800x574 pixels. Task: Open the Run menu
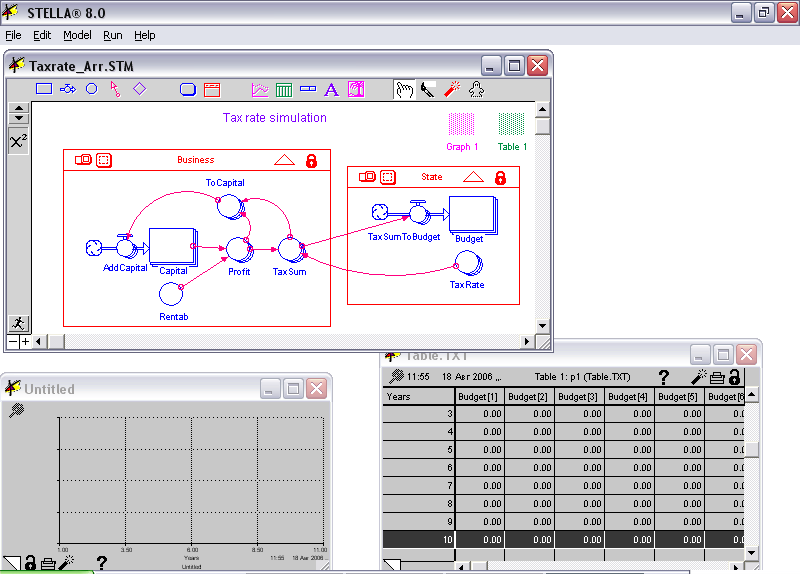pyautogui.click(x=113, y=35)
